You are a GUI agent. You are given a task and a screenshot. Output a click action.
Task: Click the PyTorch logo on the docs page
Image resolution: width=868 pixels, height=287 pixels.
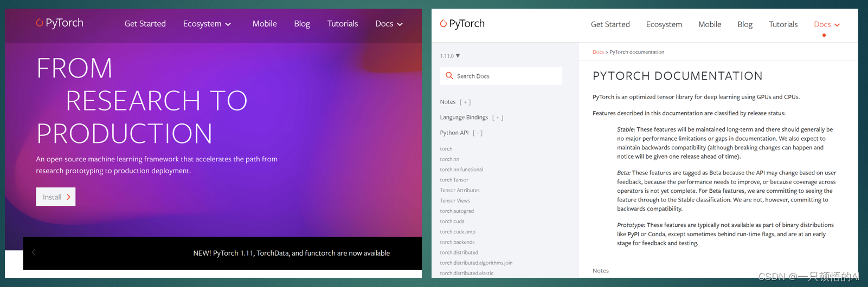[462, 23]
